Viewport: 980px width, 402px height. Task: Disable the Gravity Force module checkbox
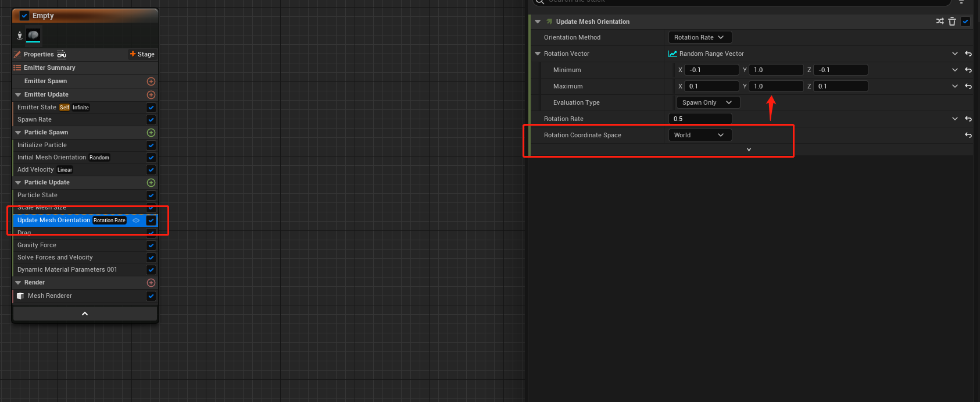[151, 246]
